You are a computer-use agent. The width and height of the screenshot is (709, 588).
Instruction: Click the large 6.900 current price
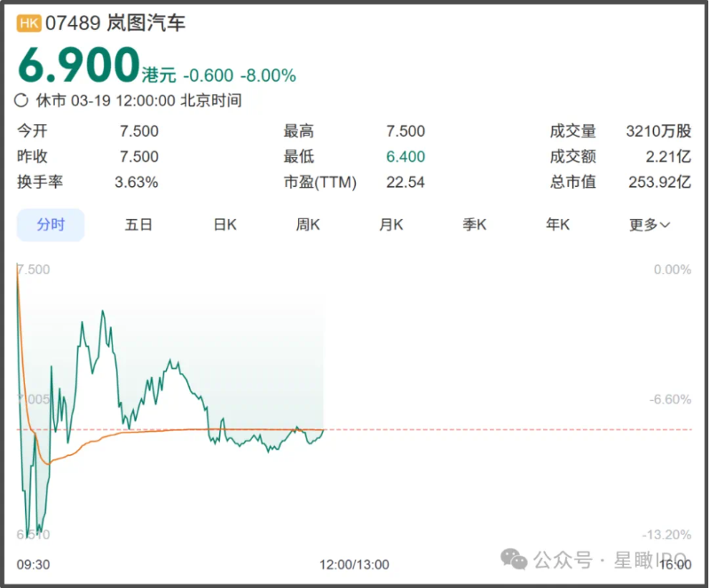78,67
